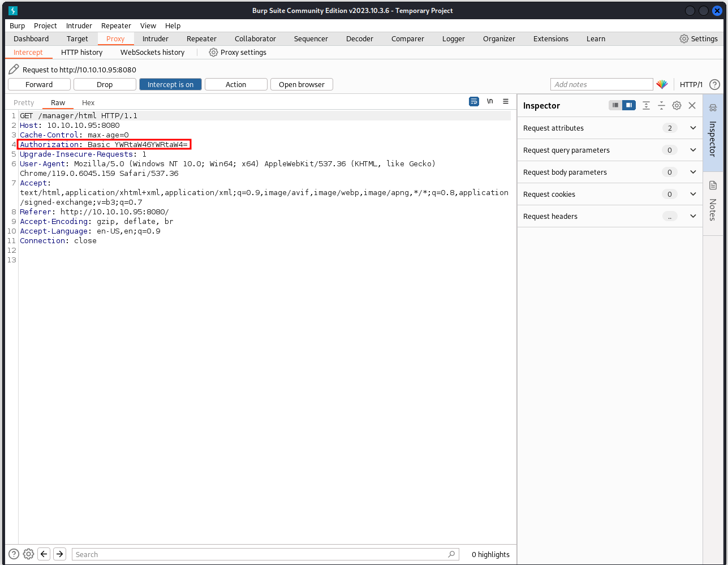This screenshot has width=728, height=565.
Task: Click the Inspector side tab icon
Action: [713, 108]
